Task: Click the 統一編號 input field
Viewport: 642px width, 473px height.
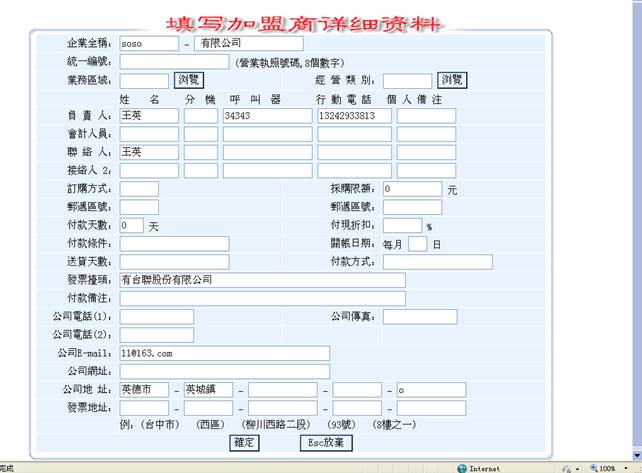Action: tap(174, 62)
